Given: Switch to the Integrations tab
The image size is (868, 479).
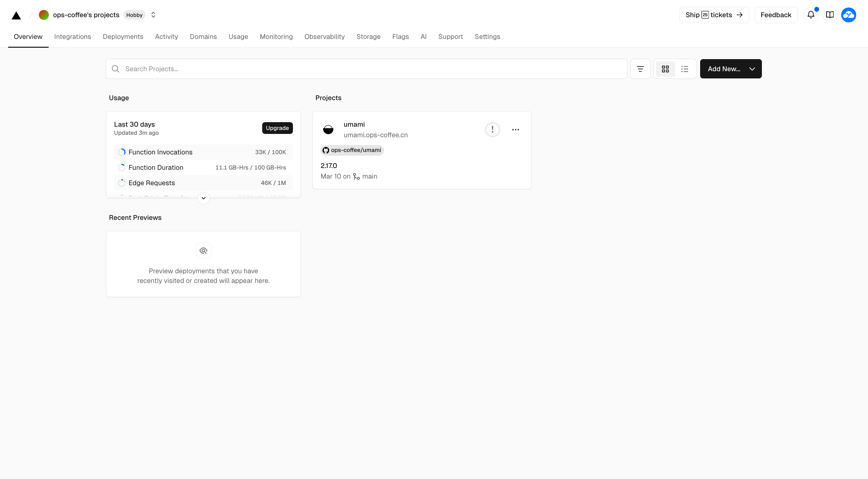Looking at the screenshot, I should [72, 36].
